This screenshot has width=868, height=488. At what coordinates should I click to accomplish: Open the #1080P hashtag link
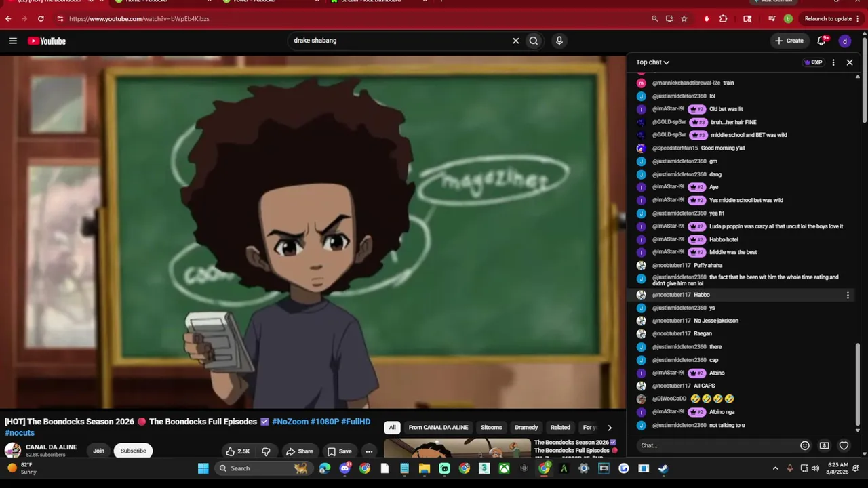point(325,422)
